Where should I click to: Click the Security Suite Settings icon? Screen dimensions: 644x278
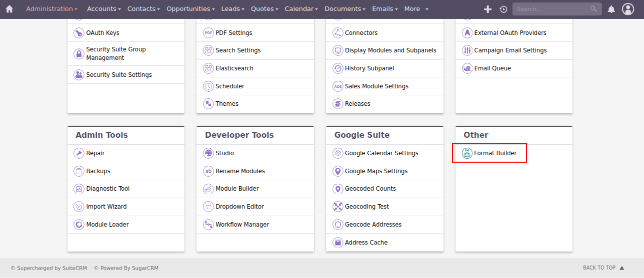pyautogui.click(x=78, y=75)
